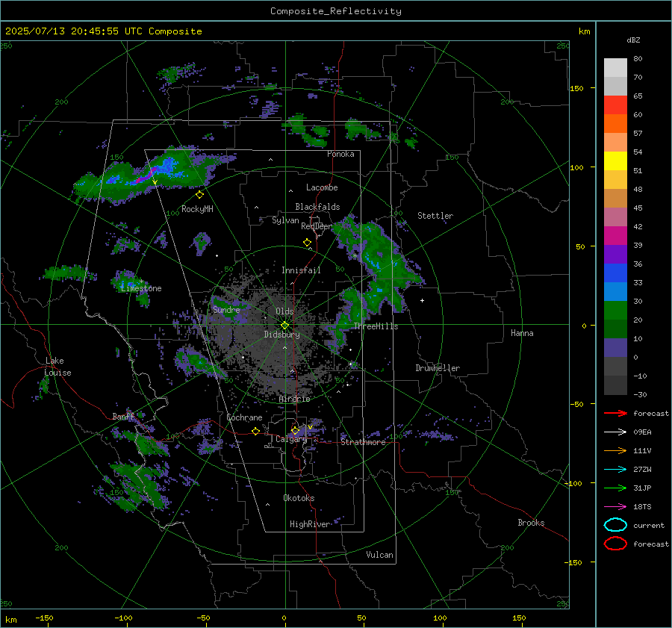Click yellow diamond marker near RockyMH
Screen dimensions: 672x628
point(199,195)
